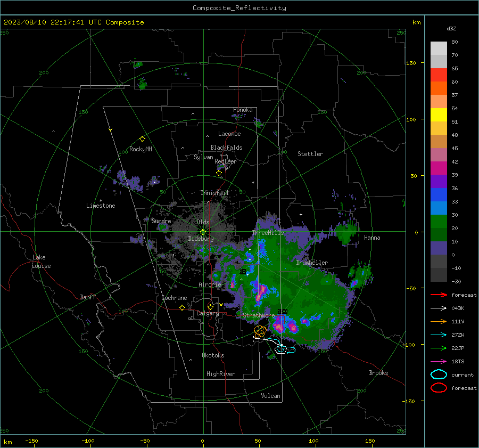Image resolution: width=479 pixels, height=448 pixels.
Task: Click the Drumheller city label
Action: 312,263
